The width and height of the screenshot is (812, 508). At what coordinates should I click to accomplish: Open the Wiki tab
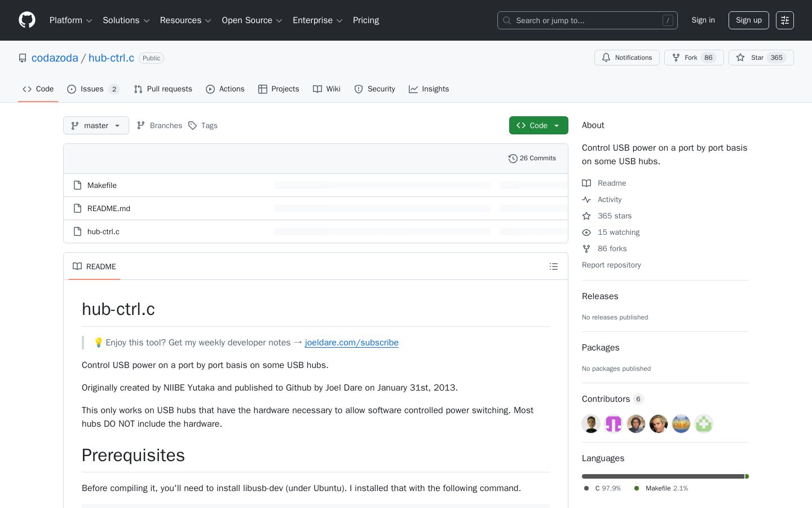326,89
